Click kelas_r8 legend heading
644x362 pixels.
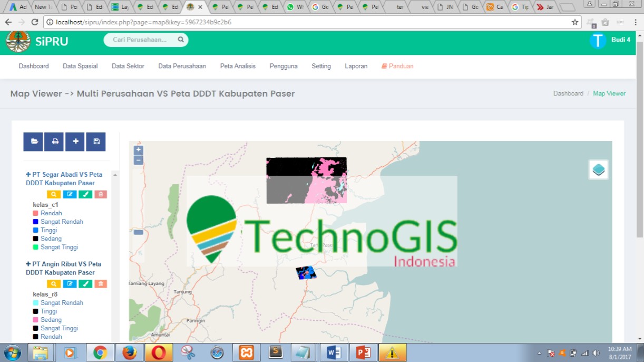pos(45,294)
